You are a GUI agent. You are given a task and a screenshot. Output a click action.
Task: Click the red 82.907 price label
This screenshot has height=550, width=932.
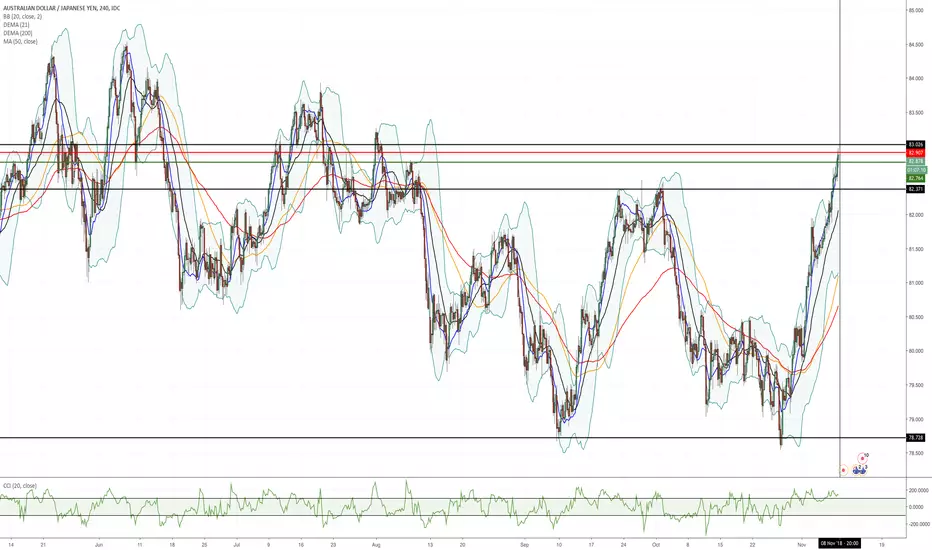(x=916, y=153)
